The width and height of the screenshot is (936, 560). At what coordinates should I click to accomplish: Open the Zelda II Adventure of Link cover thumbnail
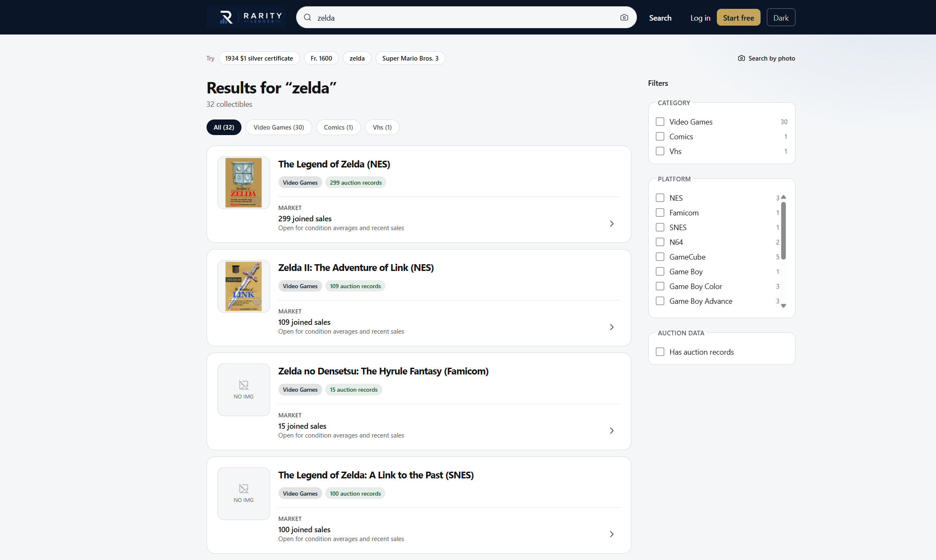244,286
